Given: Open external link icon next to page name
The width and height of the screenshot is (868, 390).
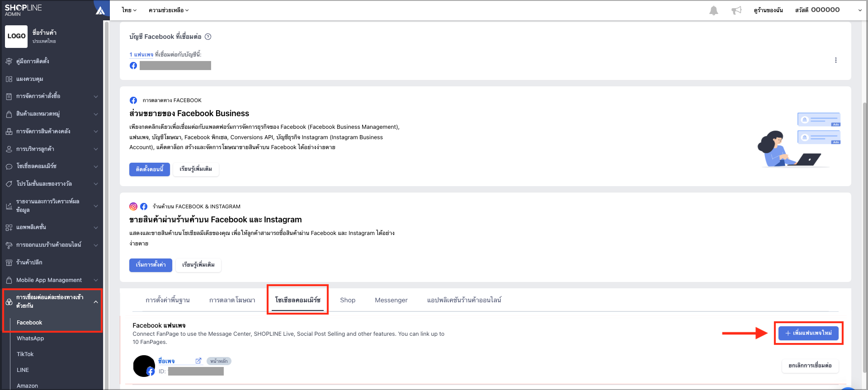Looking at the screenshot, I should point(198,361).
